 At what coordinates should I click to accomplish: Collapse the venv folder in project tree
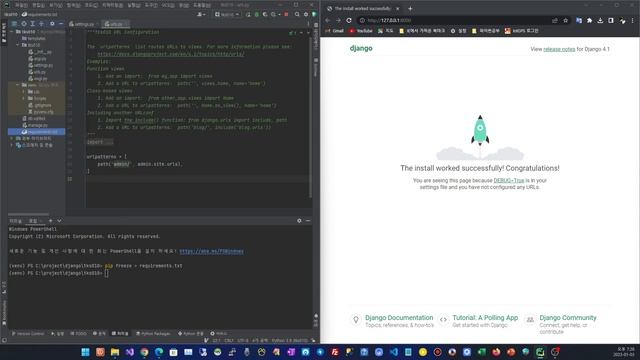(18, 85)
